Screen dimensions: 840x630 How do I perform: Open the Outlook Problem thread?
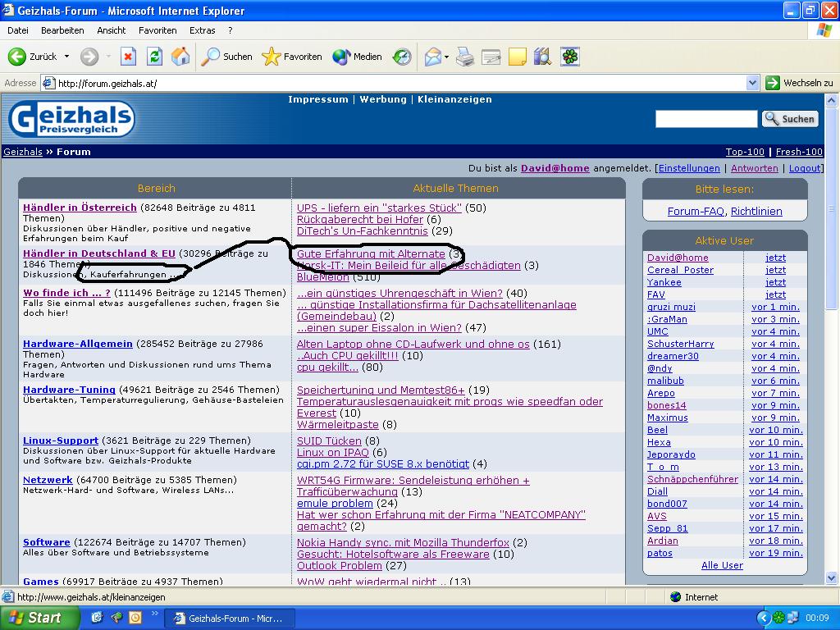339,566
